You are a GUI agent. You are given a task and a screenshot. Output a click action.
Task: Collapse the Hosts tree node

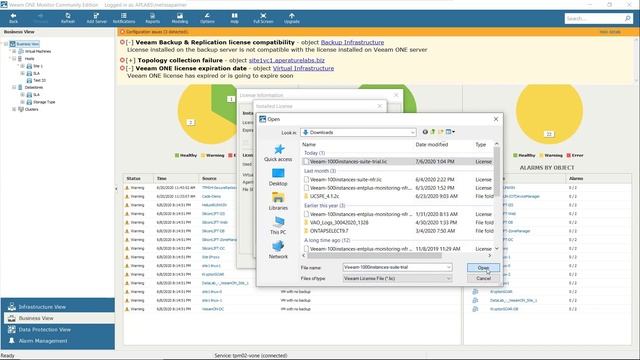coord(14,59)
